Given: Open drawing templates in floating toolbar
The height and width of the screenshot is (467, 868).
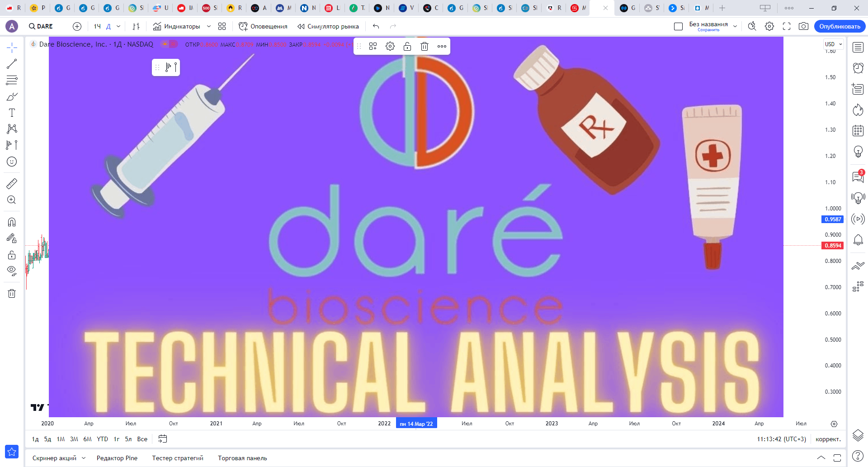Looking at the screenshot, I should point(373,46).
